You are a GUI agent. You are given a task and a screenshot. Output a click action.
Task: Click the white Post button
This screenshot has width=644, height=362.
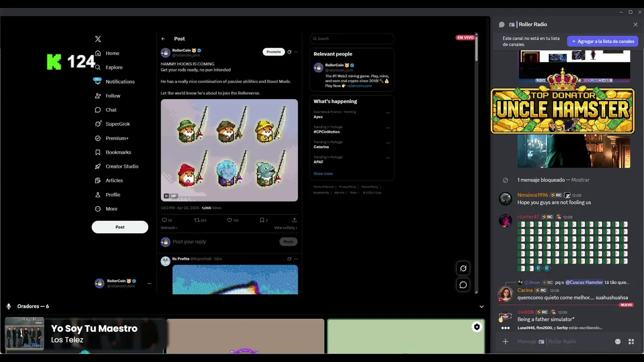(x=120, y=227)
